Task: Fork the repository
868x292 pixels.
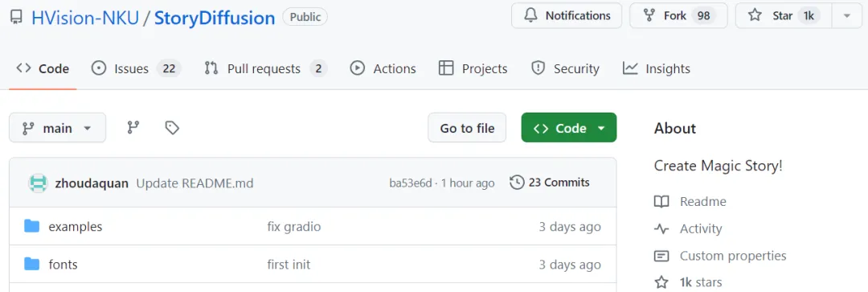Action: pos(678,15)
